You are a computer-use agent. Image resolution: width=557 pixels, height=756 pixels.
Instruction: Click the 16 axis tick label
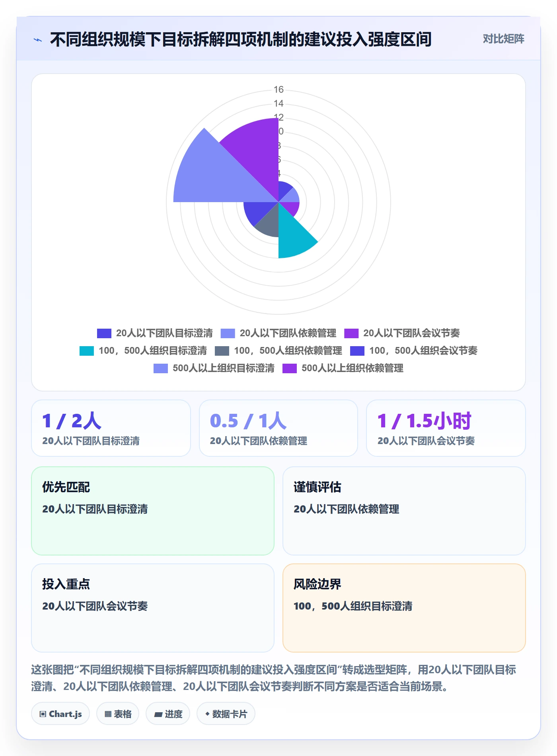click(278, 90)
